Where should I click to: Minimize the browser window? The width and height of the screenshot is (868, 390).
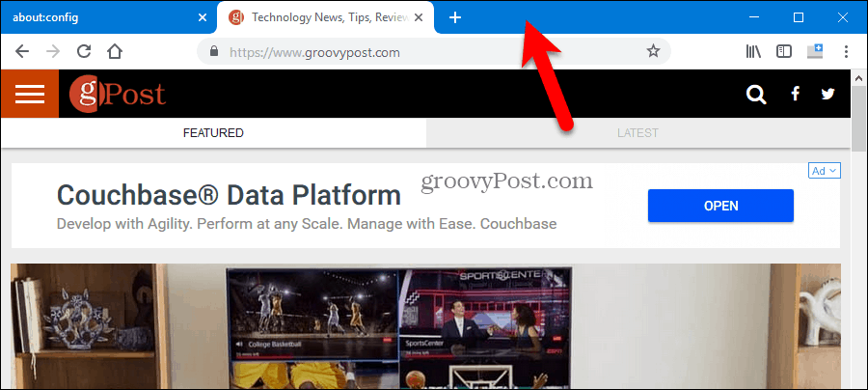[754, 17]
